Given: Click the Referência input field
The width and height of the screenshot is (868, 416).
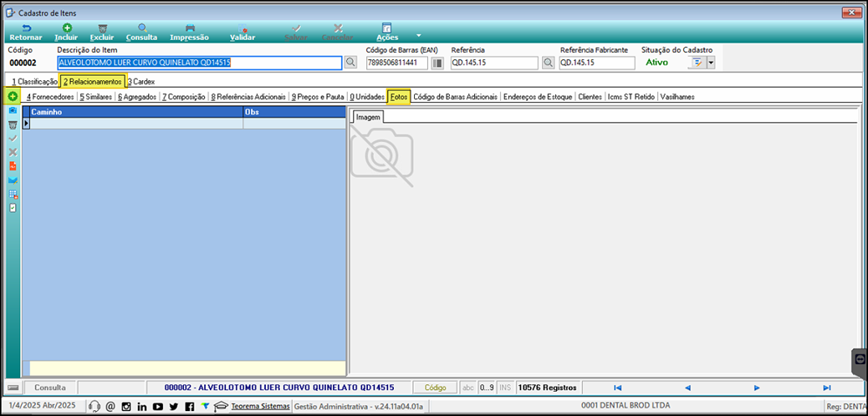Looking at the screenshot, I should tap(494, 63).
